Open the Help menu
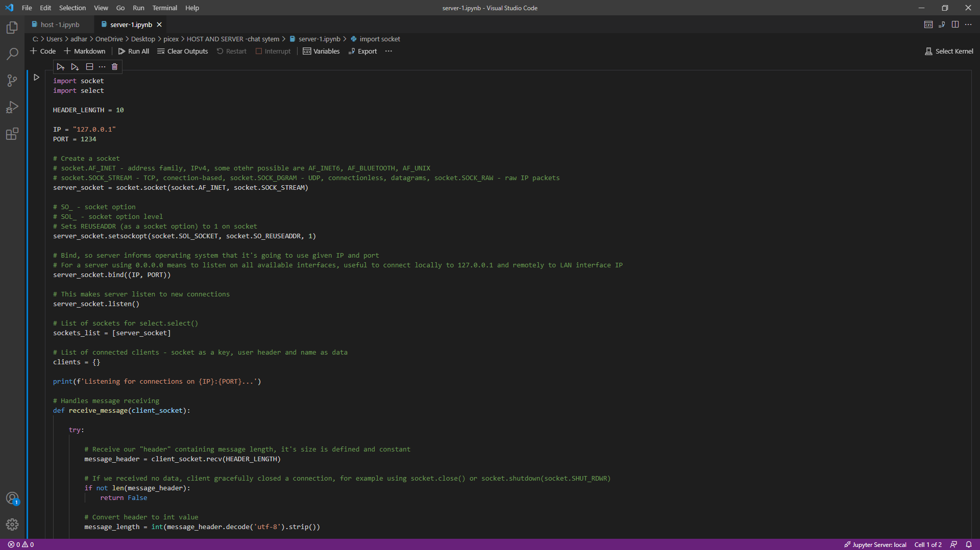The width and height of the screenshot is (980, 550). [192, 8]
